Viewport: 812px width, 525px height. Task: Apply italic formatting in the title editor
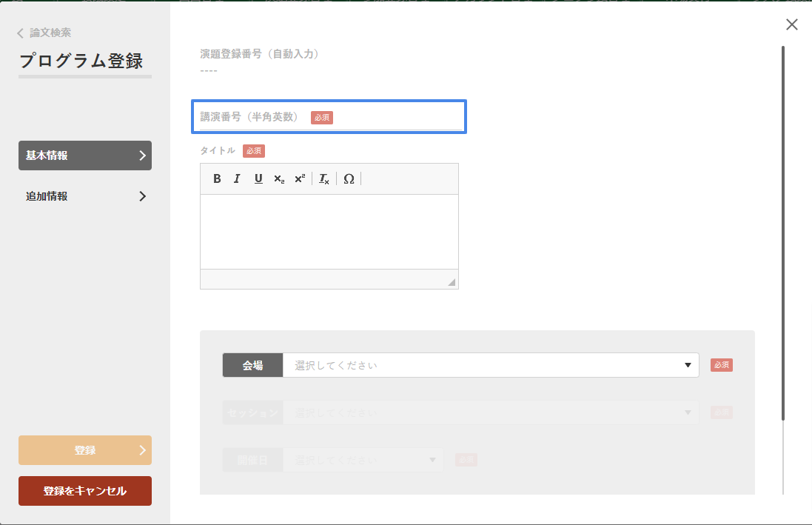point(237,178)
